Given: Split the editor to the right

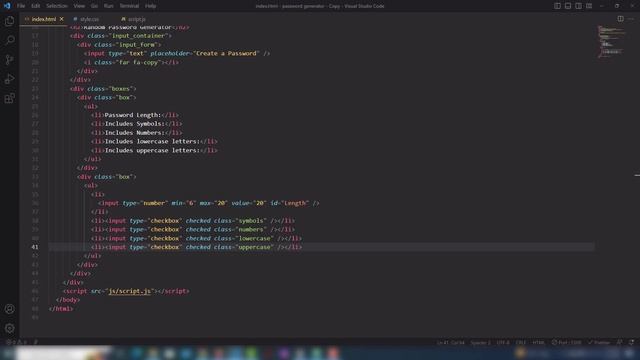Looking at the screenshot, I should (620, 19).
